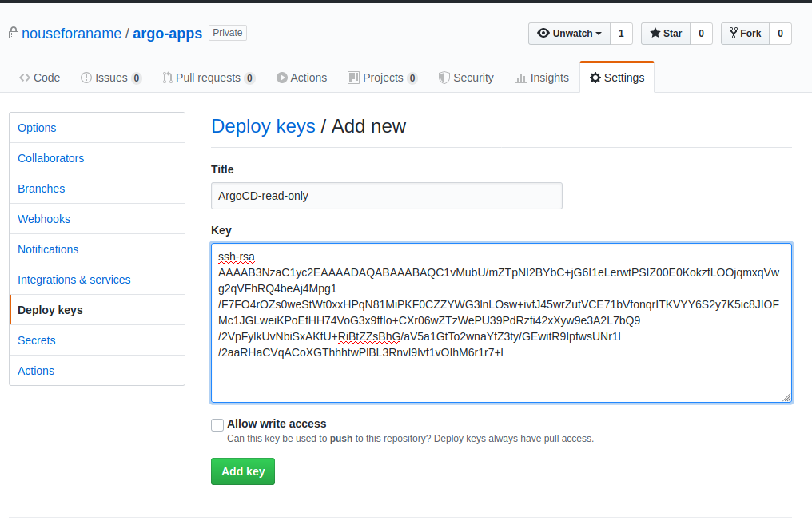This screenshot has height=521, width=812.
Task: Open the argo-apps repository link
Action: pyautogui.click(x=167, y=34)
